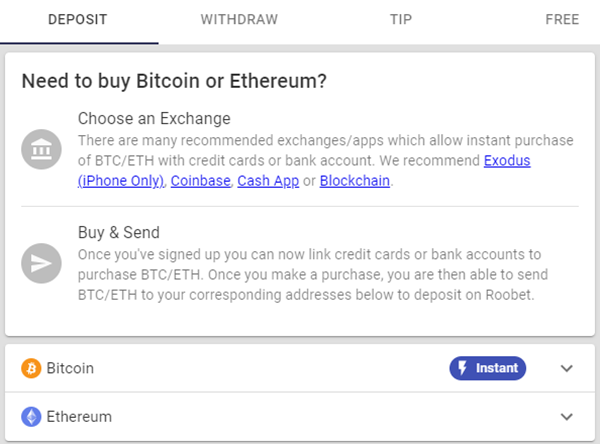The image size is (600, 444).
Task: Open the (iPhone Only) link text
Action: tap(121, 181)
